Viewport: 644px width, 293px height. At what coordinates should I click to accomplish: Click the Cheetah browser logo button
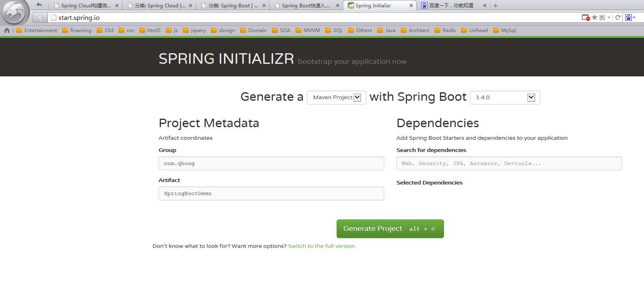tap(15, 13)
